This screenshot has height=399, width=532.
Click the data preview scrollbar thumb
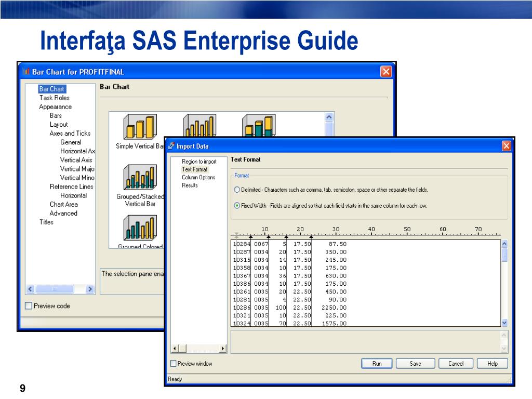[504, 255]
